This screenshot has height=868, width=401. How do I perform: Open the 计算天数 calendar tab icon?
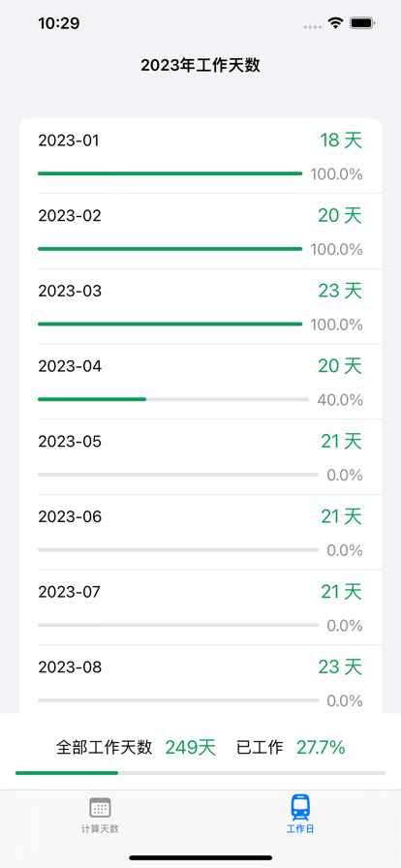pos(101,807)
